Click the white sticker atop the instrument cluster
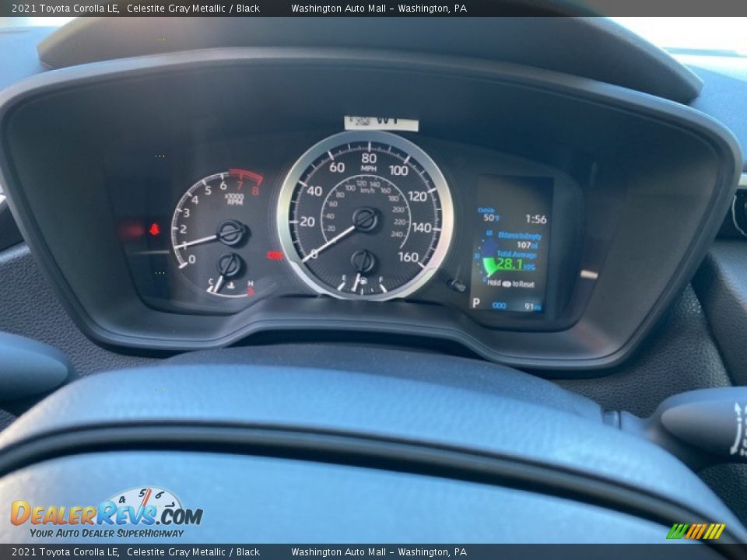 [x=381, y=123]
